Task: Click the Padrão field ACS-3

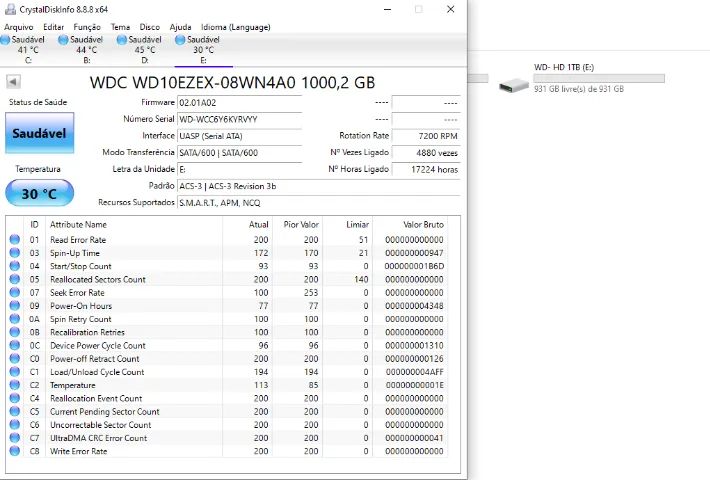Action: (x=318, y=186)
